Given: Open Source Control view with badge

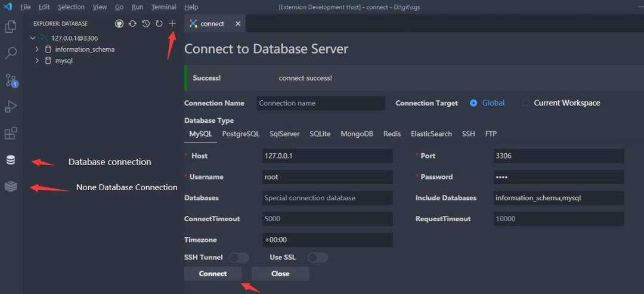Looking at the screenshot, I should 11,80.
